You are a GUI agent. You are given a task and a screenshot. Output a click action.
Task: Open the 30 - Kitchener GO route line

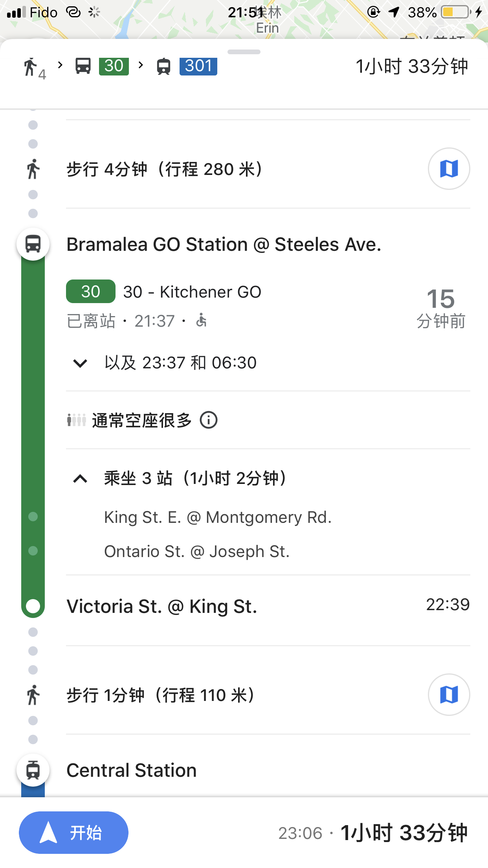coord(192,292)
